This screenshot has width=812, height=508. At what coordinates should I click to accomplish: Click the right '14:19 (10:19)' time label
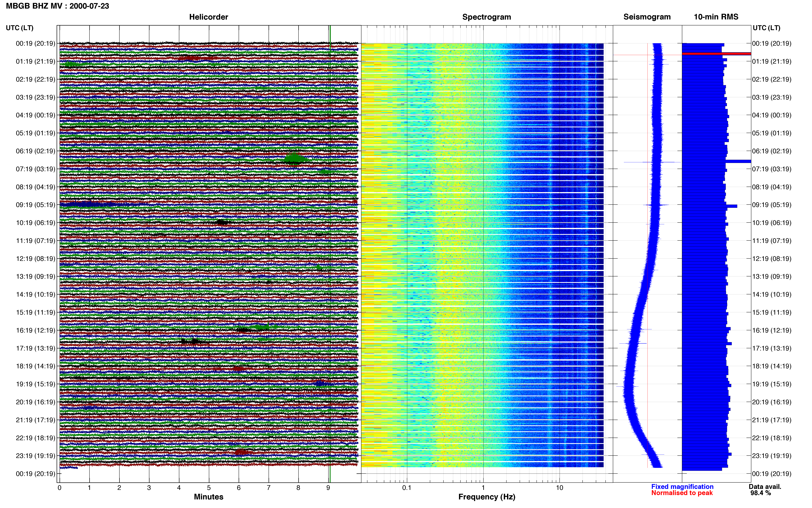click(x=772, y=295)
